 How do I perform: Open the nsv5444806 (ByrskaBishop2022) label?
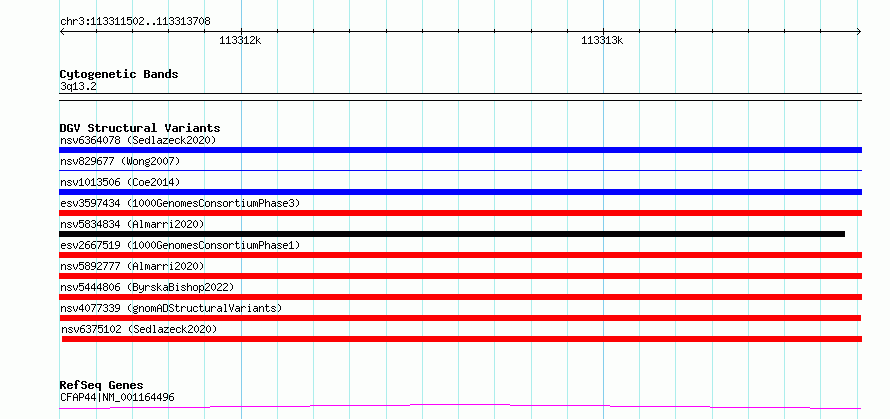tap(147, 287)
